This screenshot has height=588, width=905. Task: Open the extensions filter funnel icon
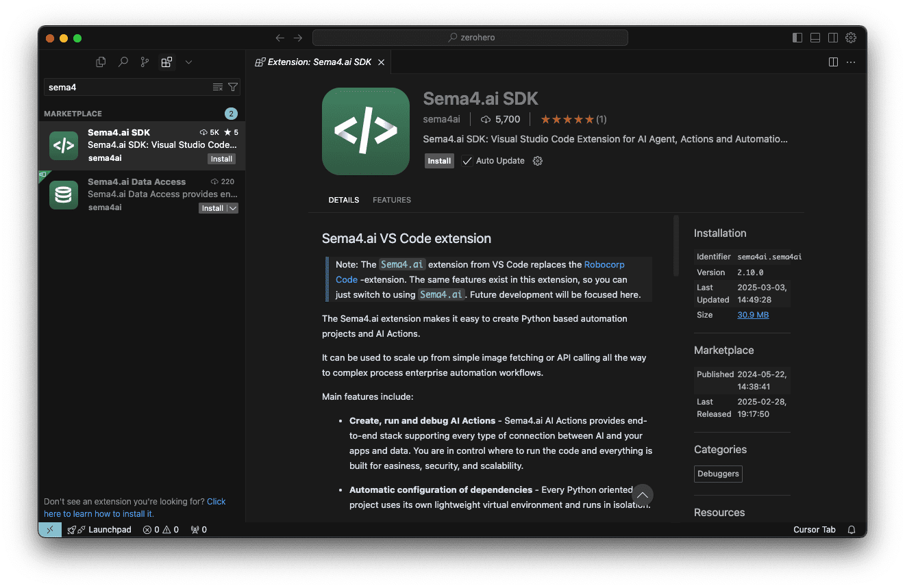click(233, 87)
